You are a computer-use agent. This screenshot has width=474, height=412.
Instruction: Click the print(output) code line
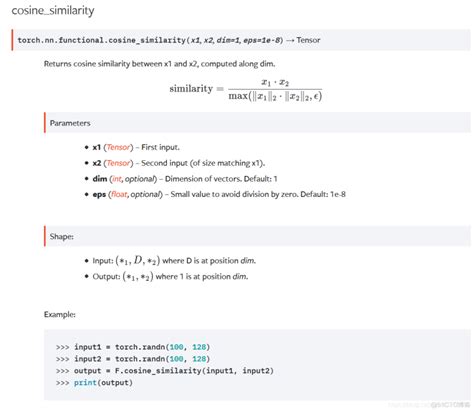click(x=94, y=383)
